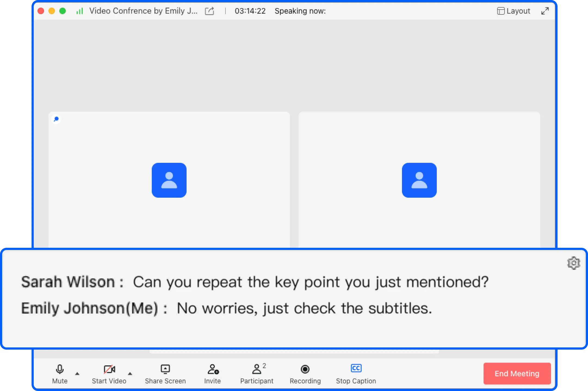Select the Speaking now status area
This screenshot has width=588, height=391.
300,11
